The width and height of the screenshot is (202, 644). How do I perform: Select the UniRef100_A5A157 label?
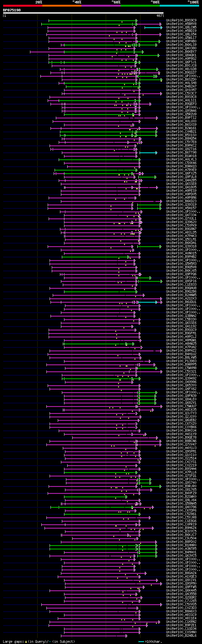coord(181,208)
